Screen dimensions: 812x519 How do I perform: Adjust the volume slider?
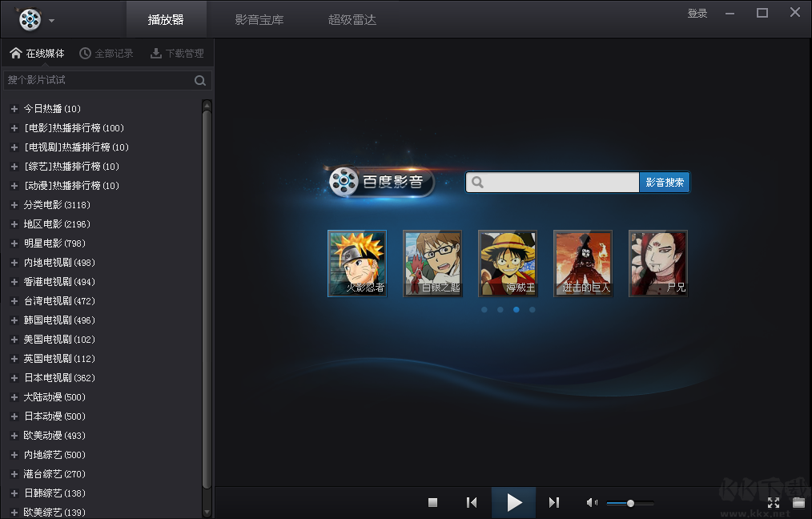pos(630,503)
